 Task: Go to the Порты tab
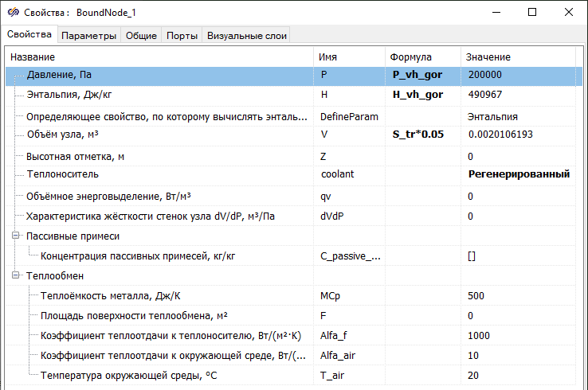point(182,36)
